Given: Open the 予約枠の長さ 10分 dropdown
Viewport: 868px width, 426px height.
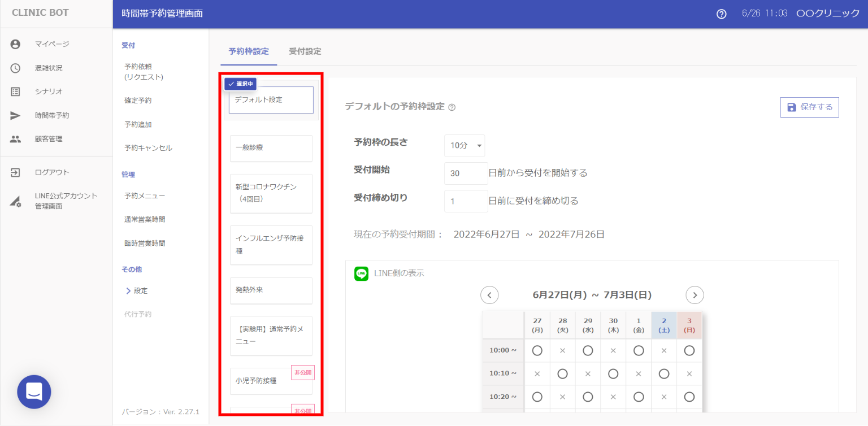Looking at the screenshot, I should [x=464, y=146].
